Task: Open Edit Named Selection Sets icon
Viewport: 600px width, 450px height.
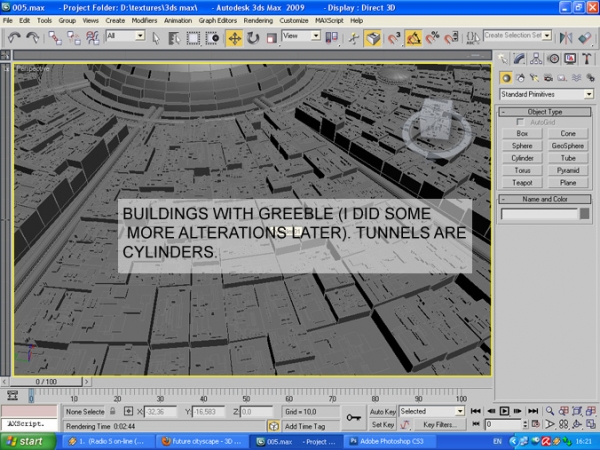Action: pos(473,38)
